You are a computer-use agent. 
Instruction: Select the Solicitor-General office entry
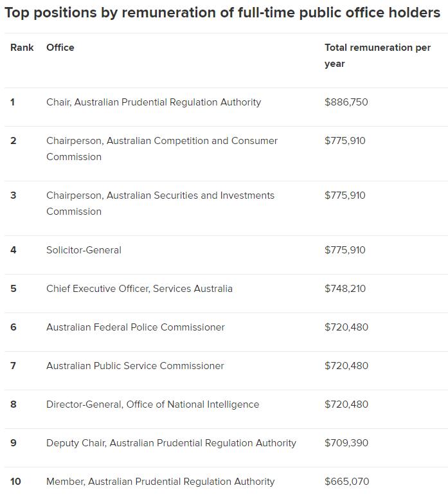coord(84,250)
